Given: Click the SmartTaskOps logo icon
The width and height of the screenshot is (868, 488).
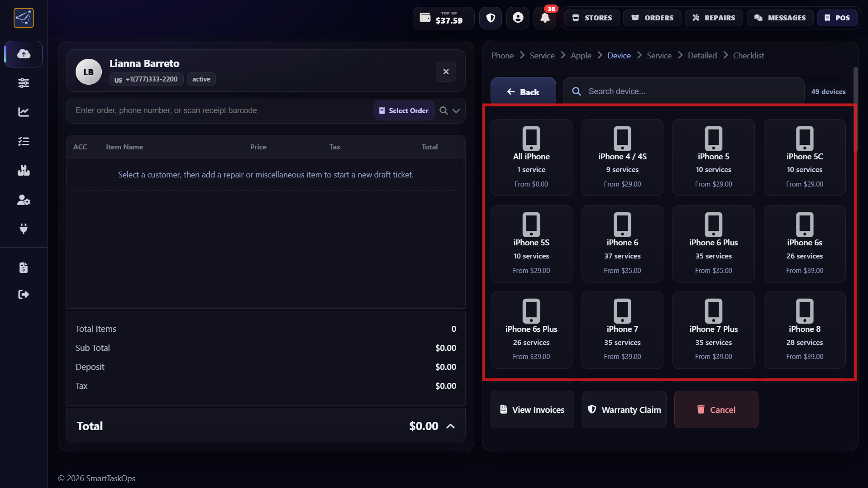Looking at the screenshot, I should (24, 18).
